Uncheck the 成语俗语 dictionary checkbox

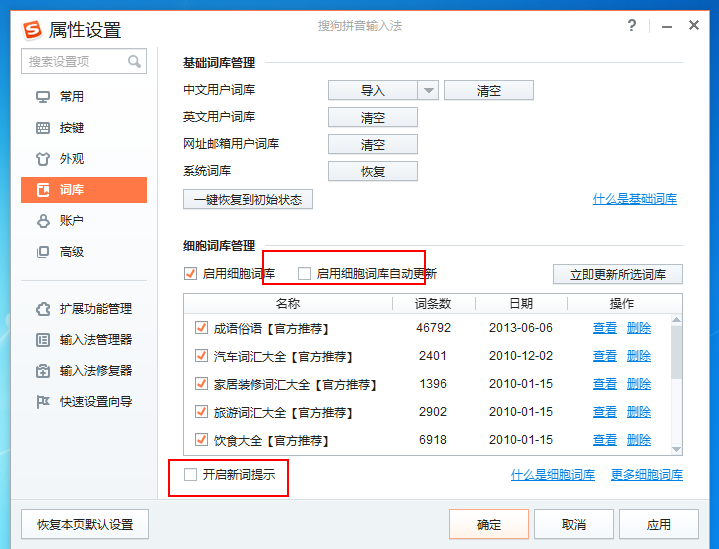[201, 328]
